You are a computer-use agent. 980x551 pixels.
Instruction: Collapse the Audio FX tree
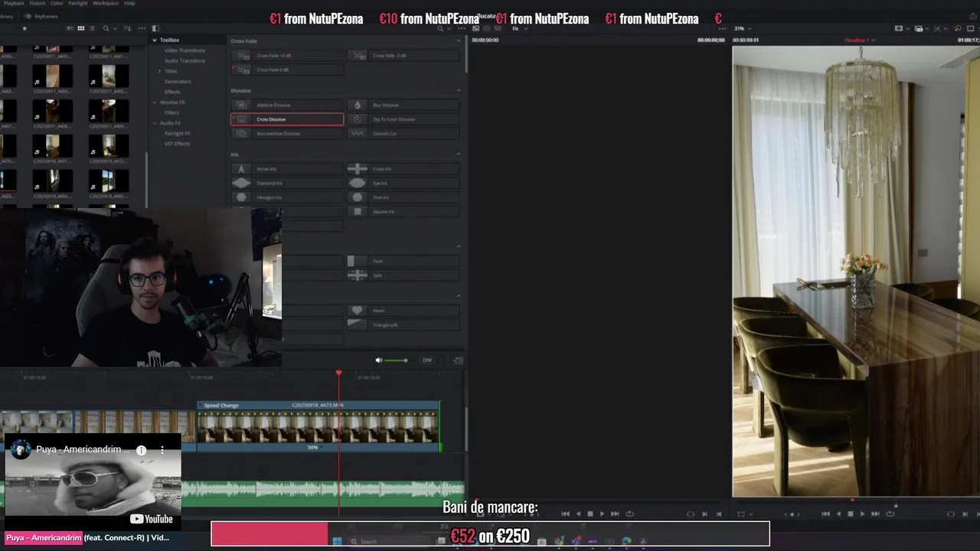coord(154,122)
